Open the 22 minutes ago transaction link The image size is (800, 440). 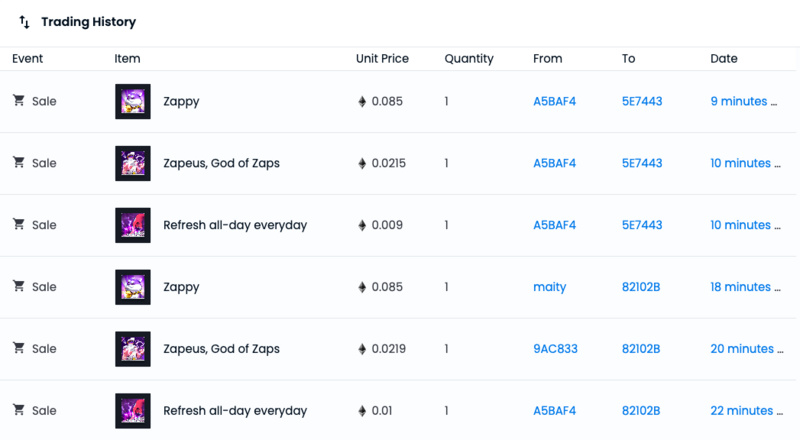click(x=743, y=411)
